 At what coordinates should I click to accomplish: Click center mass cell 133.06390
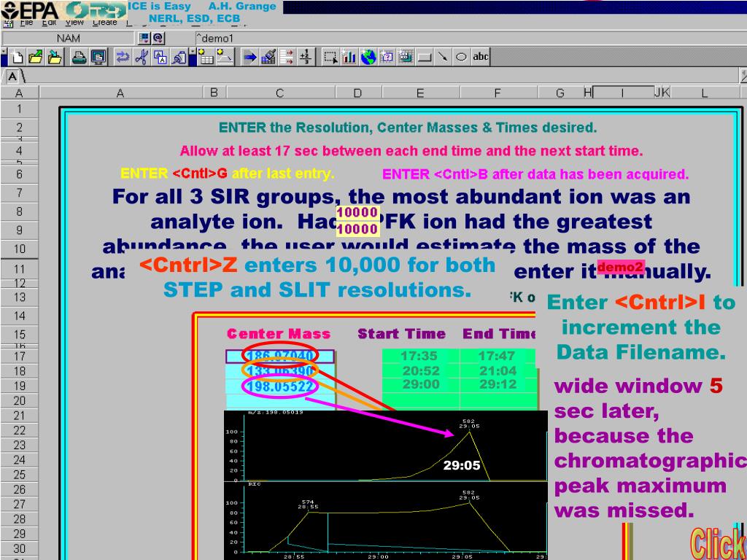pos(280,371)
